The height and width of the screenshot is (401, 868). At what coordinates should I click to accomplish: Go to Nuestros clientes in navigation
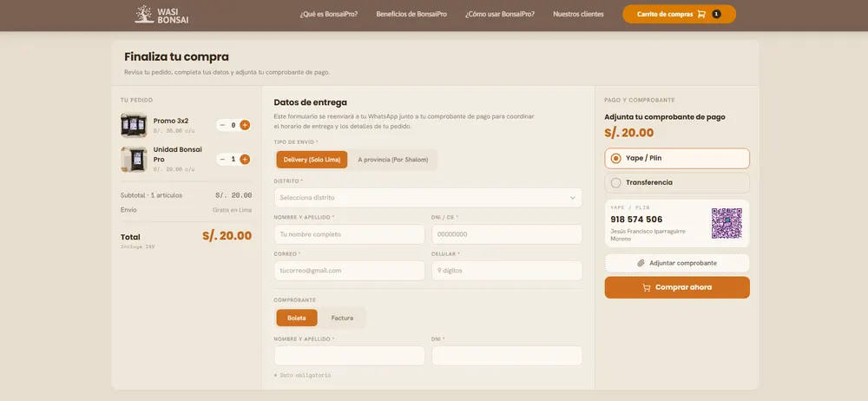pyautogui.click(x=578, y=15)
